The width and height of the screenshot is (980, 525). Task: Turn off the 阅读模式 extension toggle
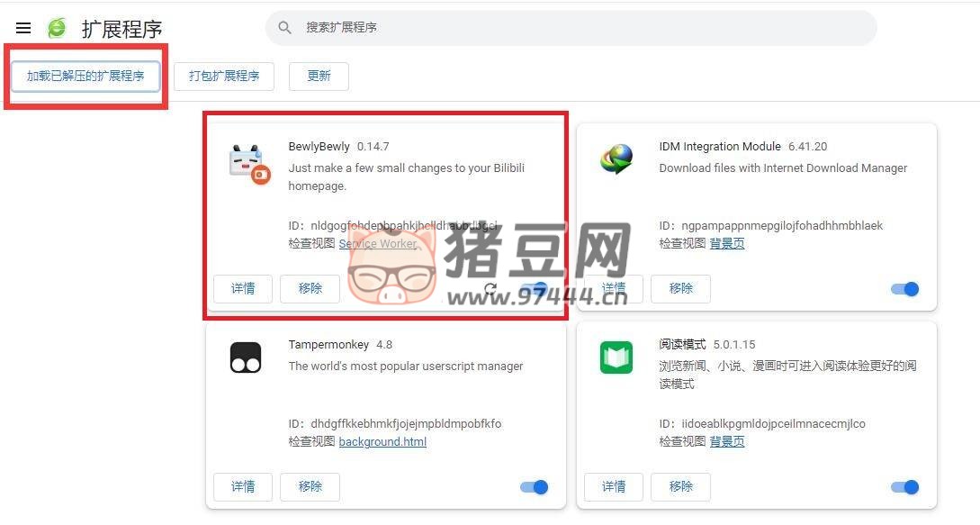click(x=904, y=487)
